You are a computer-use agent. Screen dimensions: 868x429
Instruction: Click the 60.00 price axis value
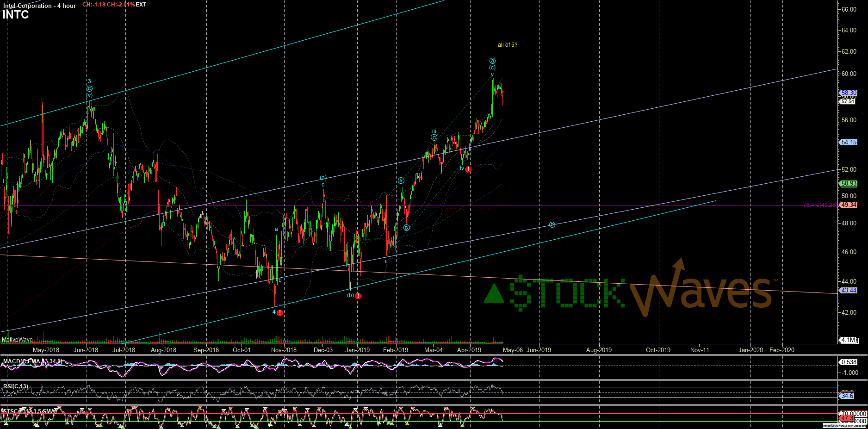tap(849, 74)
